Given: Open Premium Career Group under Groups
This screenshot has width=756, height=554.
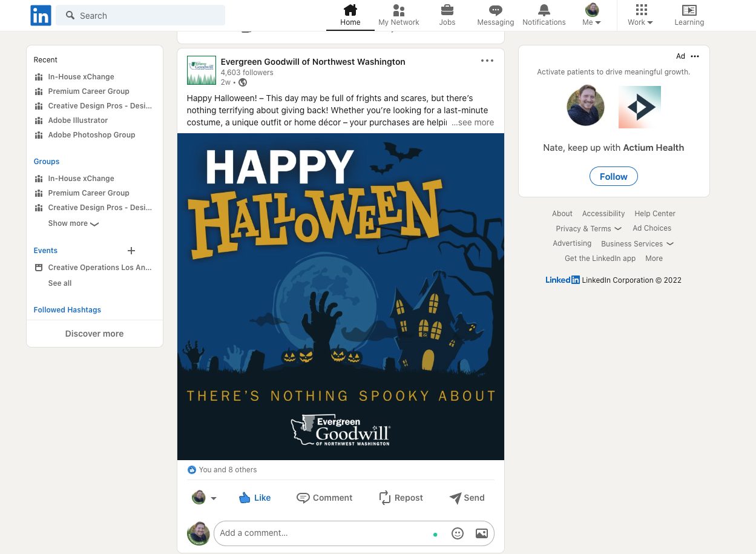Looking at the screenshot, I should tap(89, 193).
